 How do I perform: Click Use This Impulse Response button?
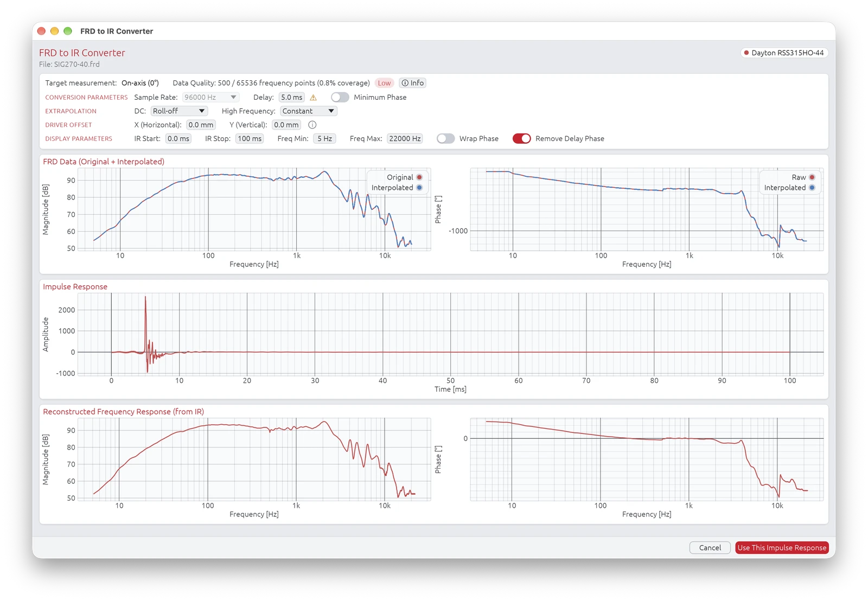pyautogui.click(x=782, y=548)
